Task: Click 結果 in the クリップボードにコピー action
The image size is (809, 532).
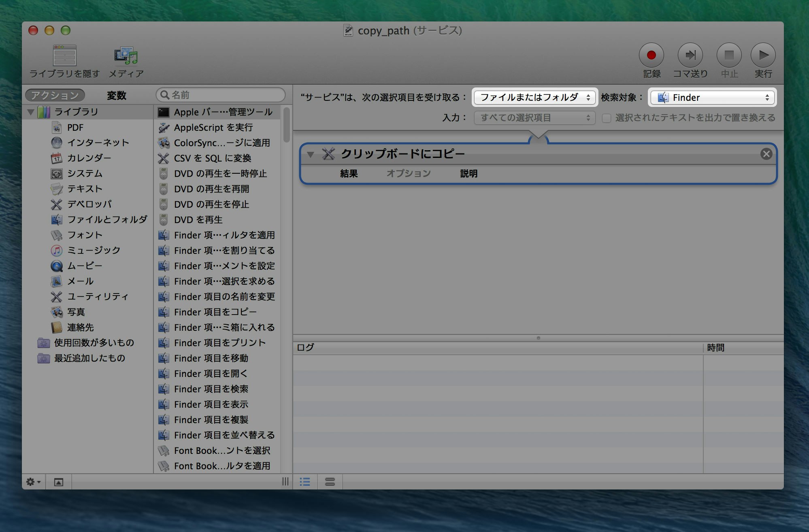Action: (349, 173)
